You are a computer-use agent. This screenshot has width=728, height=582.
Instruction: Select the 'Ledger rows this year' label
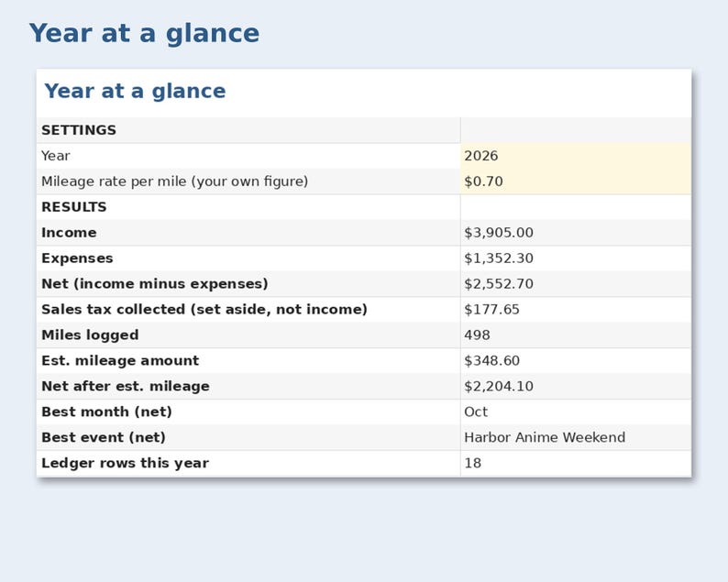click(126, 463)
